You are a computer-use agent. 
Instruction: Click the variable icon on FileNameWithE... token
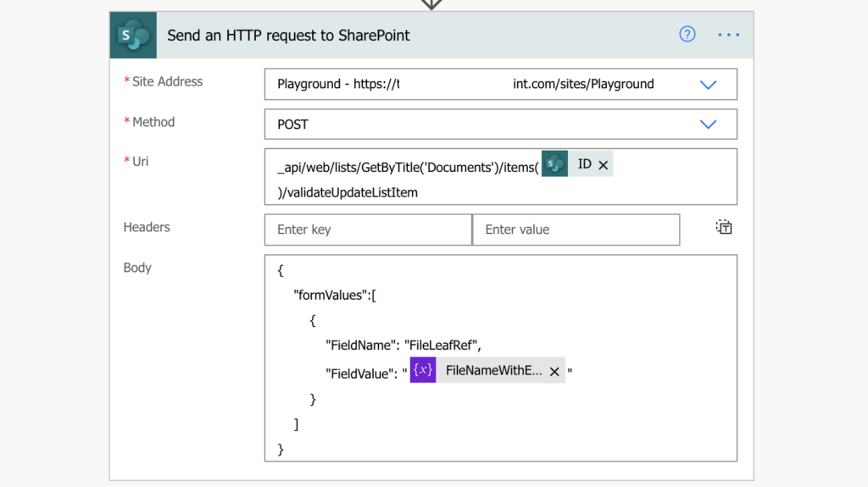click(423, 370)
